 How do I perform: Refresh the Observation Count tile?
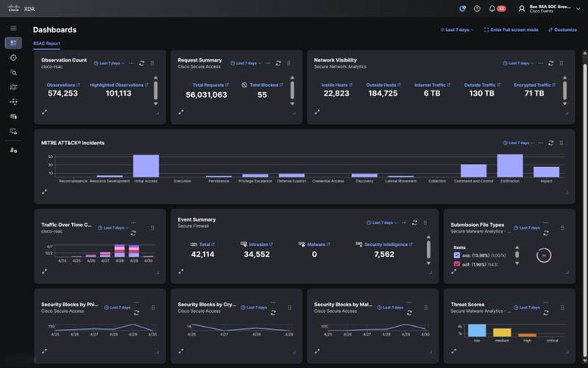142,63
